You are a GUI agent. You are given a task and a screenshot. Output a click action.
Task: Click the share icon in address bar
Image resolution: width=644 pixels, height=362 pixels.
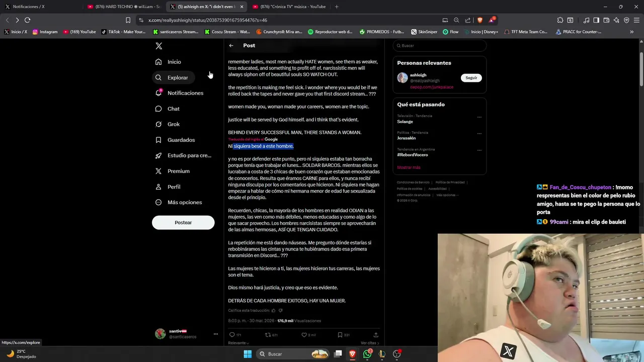pyautogui.click(x=468, y=20)
